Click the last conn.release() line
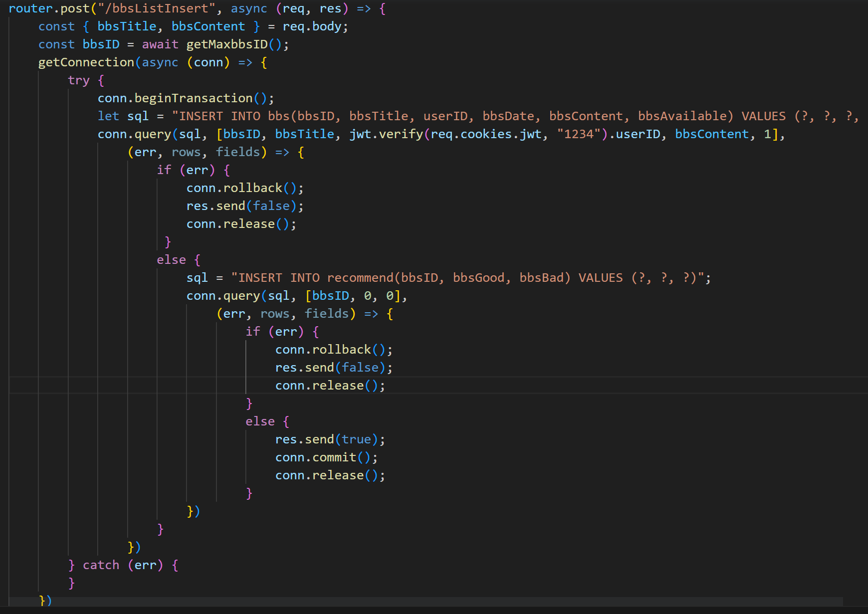 tap(330, 475)
